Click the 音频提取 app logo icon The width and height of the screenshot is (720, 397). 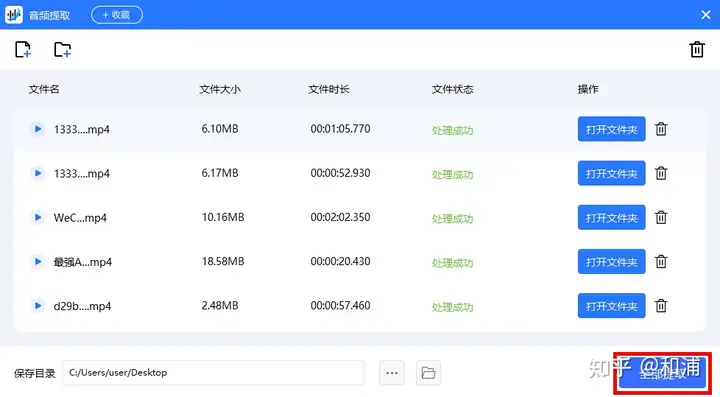(14, 15)
